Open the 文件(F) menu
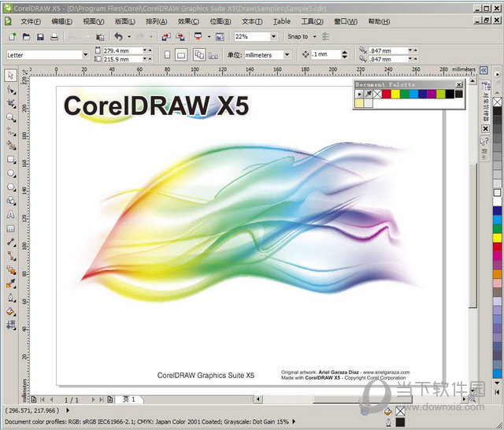 (x=31, y=21)
